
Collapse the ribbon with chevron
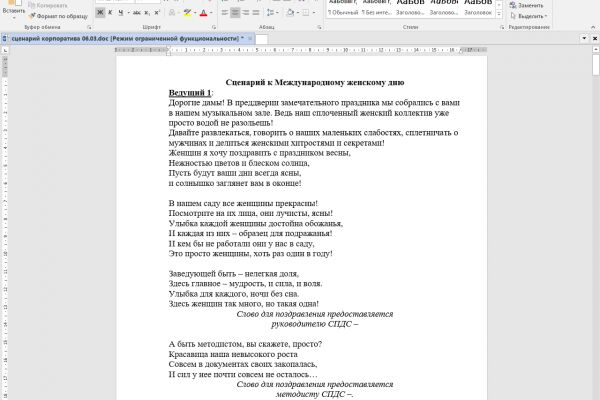pyautogui.click(x=593, y=27)
